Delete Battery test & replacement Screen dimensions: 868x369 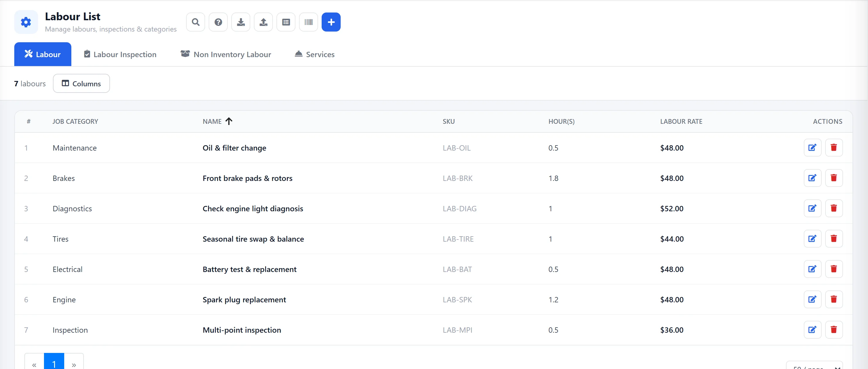(x=834, y=269)
